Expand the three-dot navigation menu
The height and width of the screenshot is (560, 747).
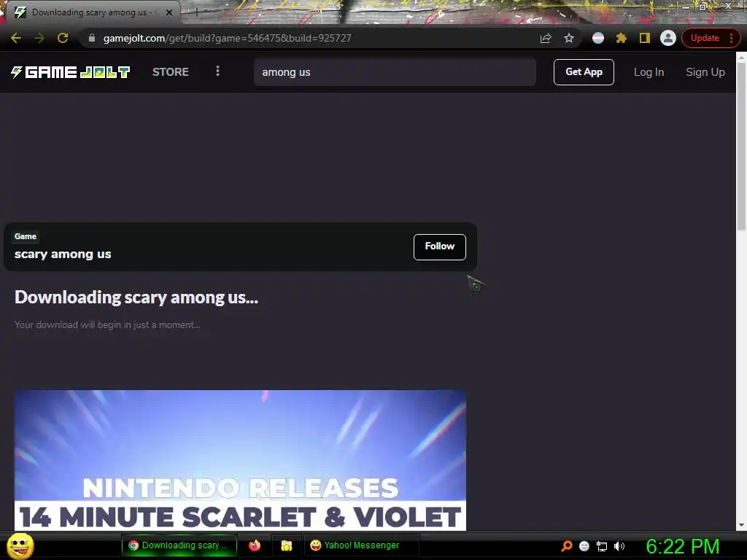[x=217, y=71]
